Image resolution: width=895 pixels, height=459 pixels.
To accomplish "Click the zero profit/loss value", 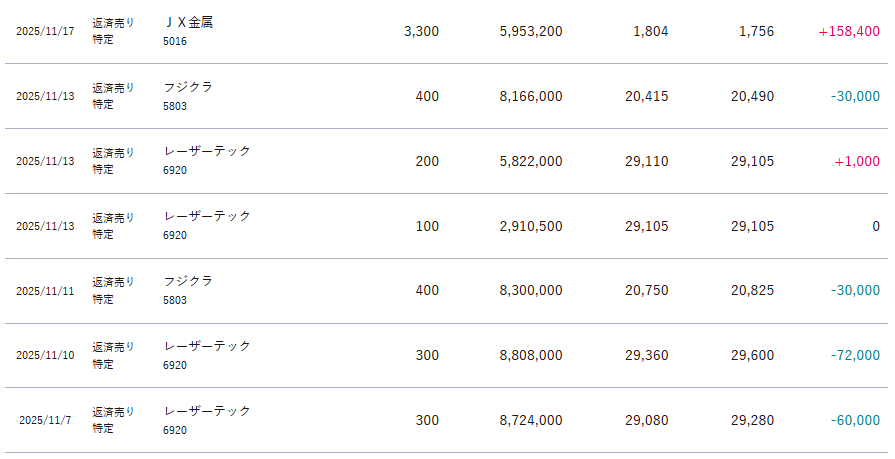I will pyautogui.click(x=875, y=226).
